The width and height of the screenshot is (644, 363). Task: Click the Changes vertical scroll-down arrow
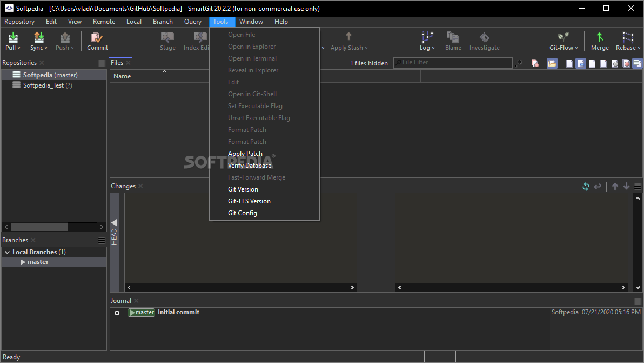point(638,287)
